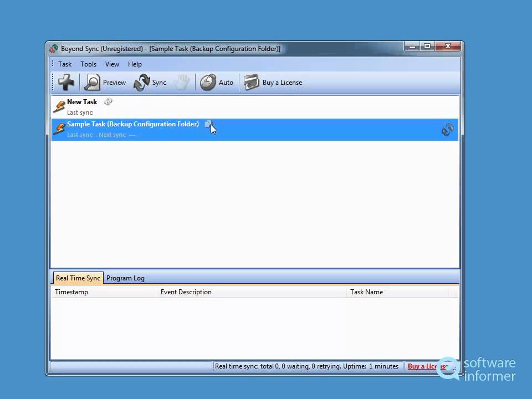Sort by the Timestamp column header
Screen dimensions: 532x399
tap(104, 292)
